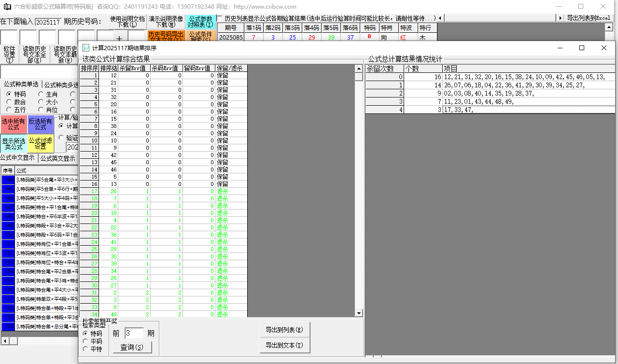This screenshot has height=364, width=618.
Task: Click the down arrow of results table scrollbar
Action: [x=359, y=313]
